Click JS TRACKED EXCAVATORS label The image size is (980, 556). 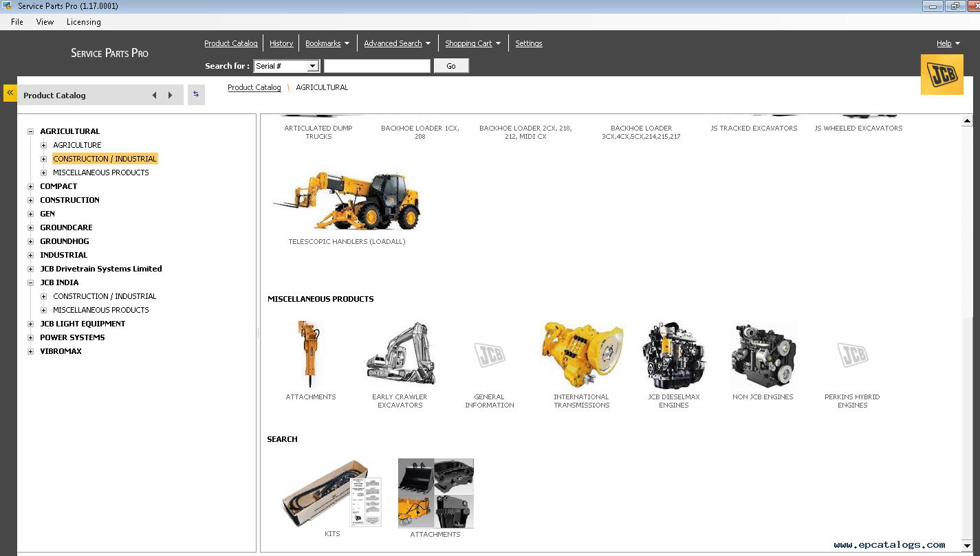754,128
